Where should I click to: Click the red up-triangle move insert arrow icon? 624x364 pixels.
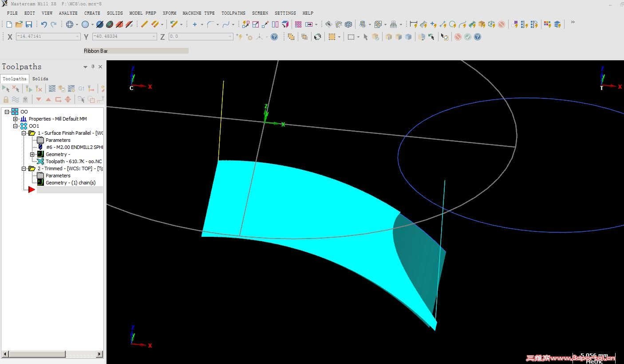coord(48,99)
